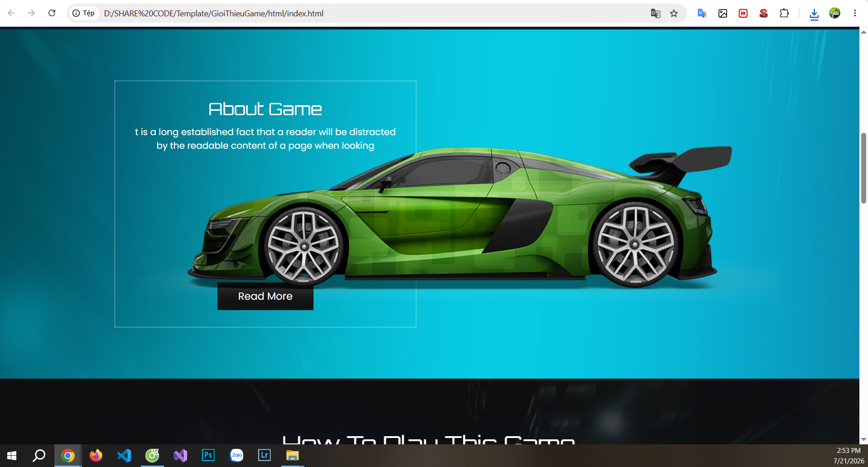Click the scrollbar up arrow
Viewport: 868px width, 467px height.
coord(863,32)
